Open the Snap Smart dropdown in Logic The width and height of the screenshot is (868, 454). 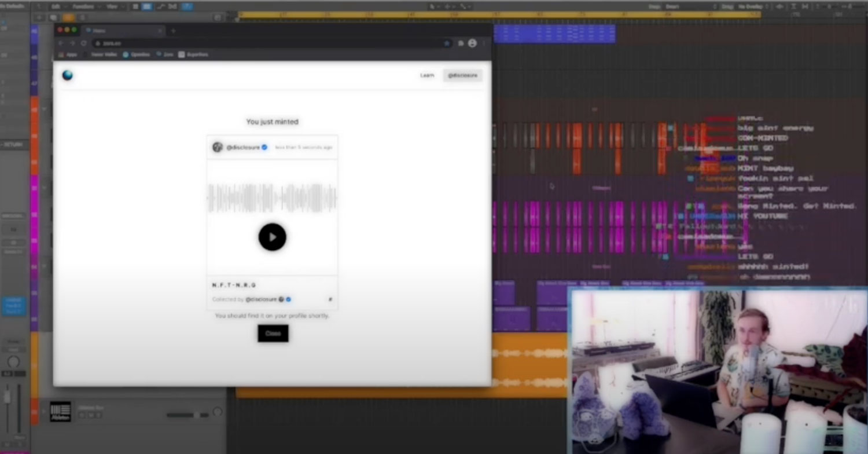click(x=690, y=6)
